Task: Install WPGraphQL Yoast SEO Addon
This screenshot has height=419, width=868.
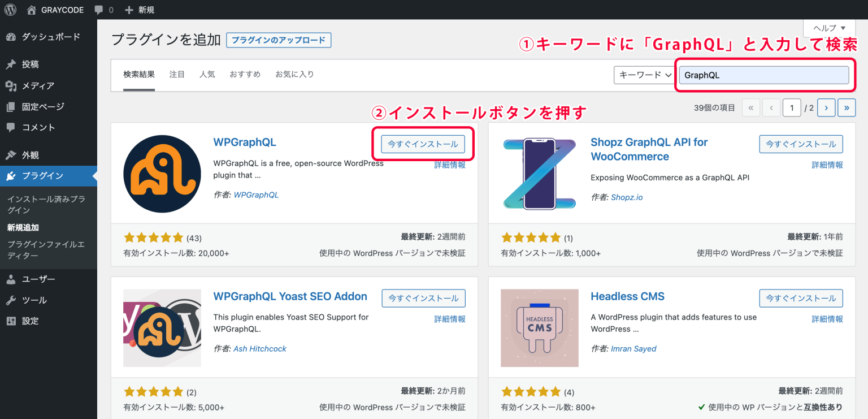Action: click(423, 298)
